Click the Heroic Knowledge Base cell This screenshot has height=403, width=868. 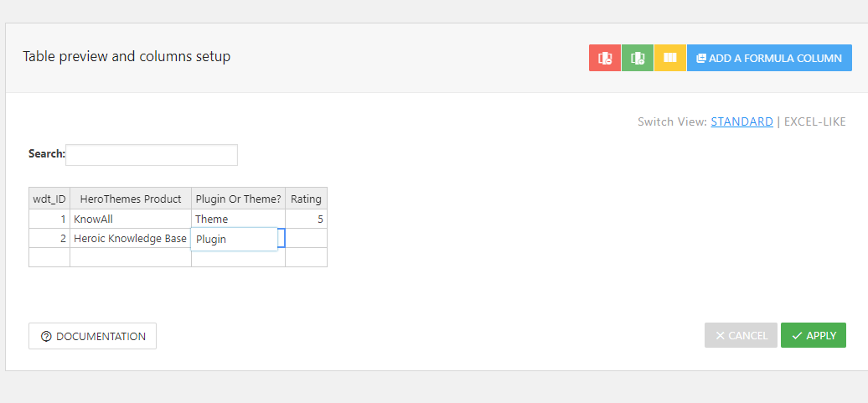(131, 239)
